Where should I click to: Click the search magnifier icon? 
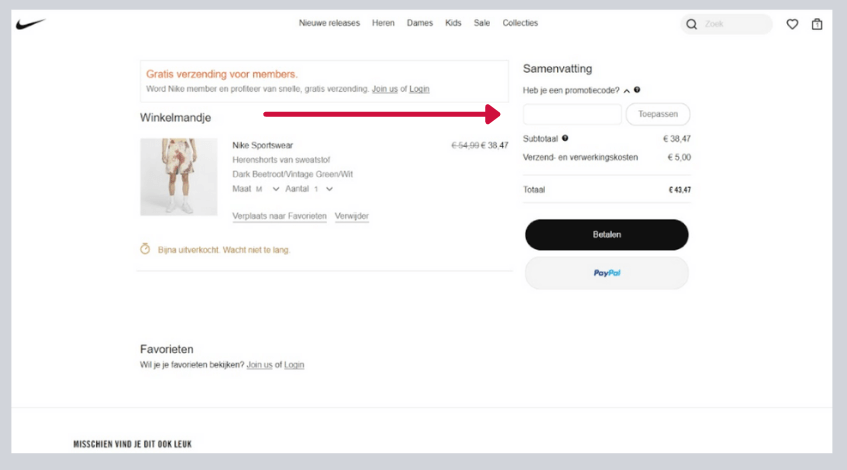click(692, 24)
